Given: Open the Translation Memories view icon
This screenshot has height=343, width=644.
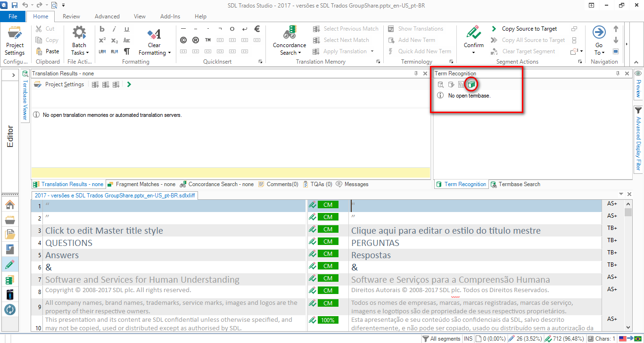Looking at the screenshot, I should 10,280.
